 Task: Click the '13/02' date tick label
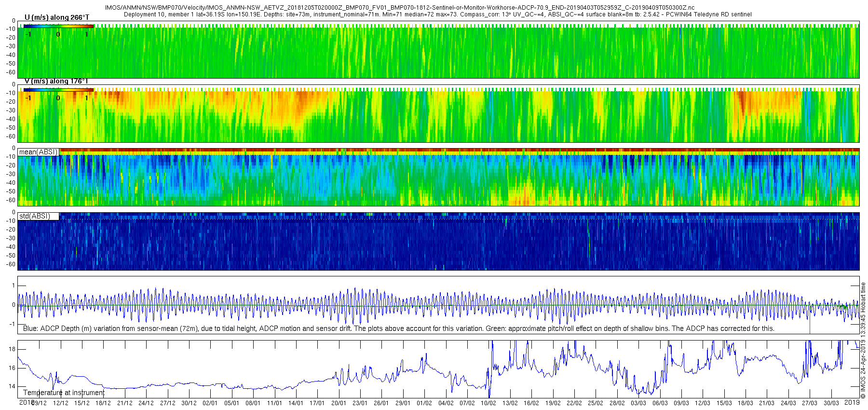(x=510, y=403)
